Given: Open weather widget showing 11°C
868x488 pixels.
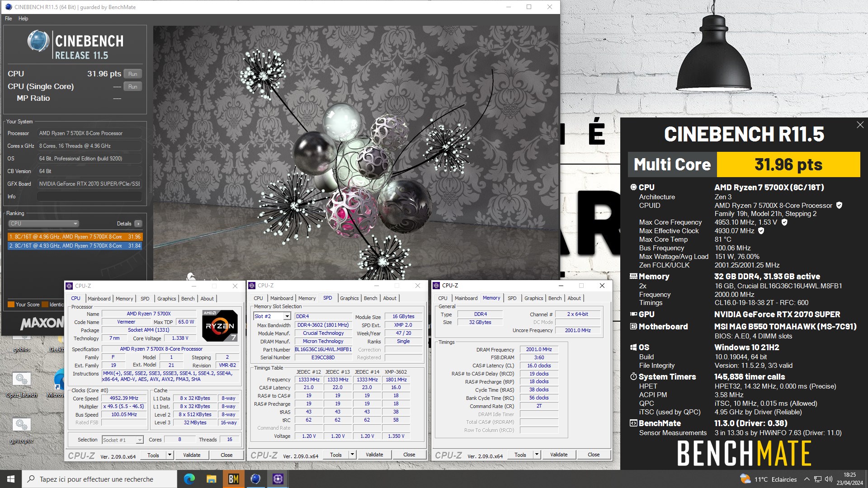Looking at the screenshot, I should click(x=768, y=479).
